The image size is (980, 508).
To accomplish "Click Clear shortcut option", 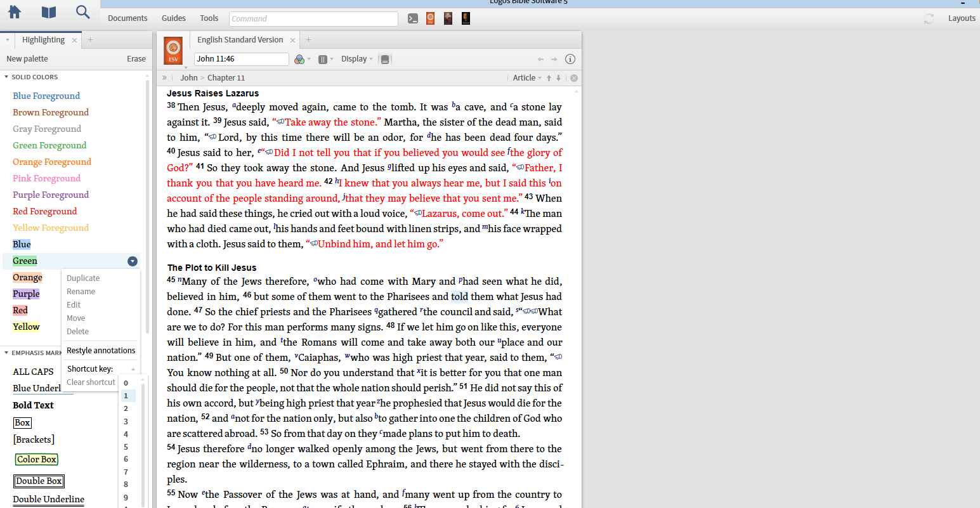I will point(91,382).
